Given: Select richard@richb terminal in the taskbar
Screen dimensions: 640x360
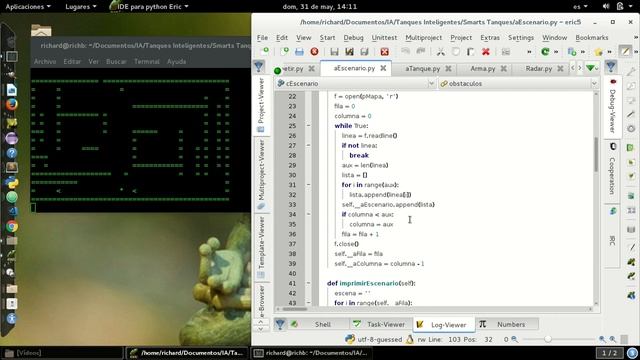Looking at the screenshot, I should tap(312, 353).
